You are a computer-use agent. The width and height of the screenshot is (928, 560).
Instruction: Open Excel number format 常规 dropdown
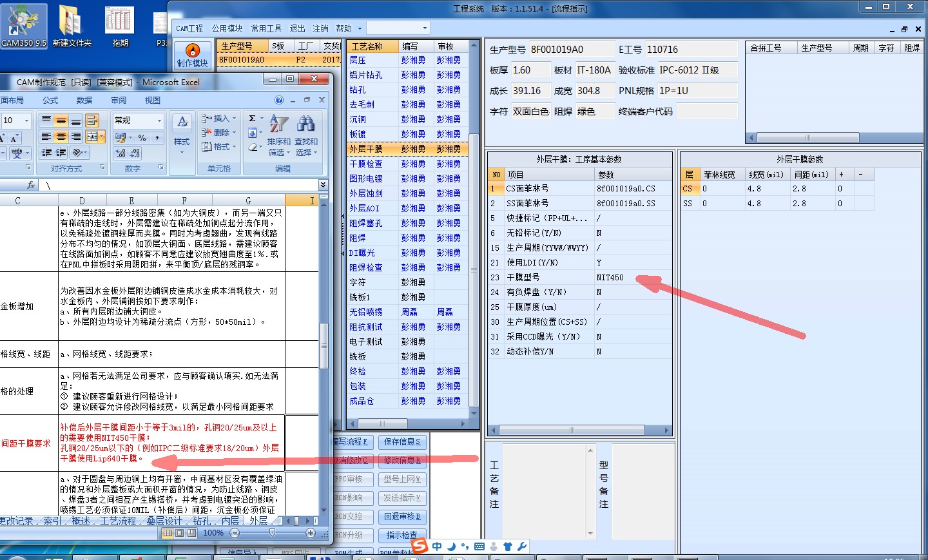coord(159,121)
